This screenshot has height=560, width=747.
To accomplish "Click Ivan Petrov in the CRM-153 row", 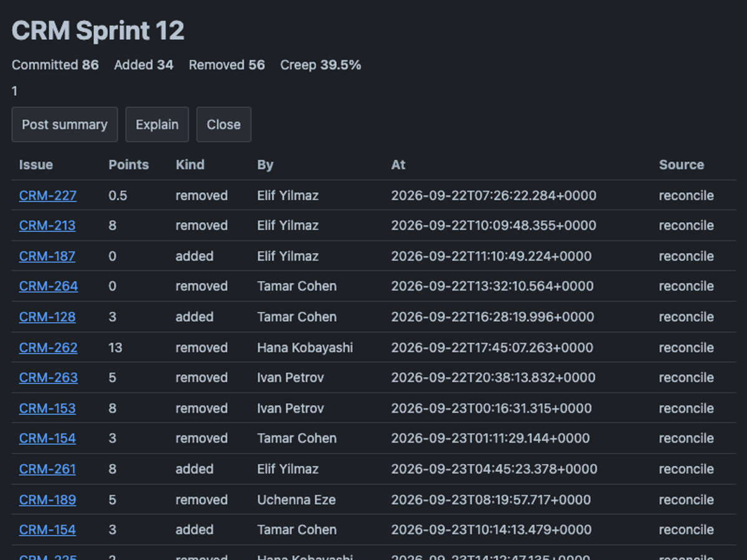I will (291, 408).
